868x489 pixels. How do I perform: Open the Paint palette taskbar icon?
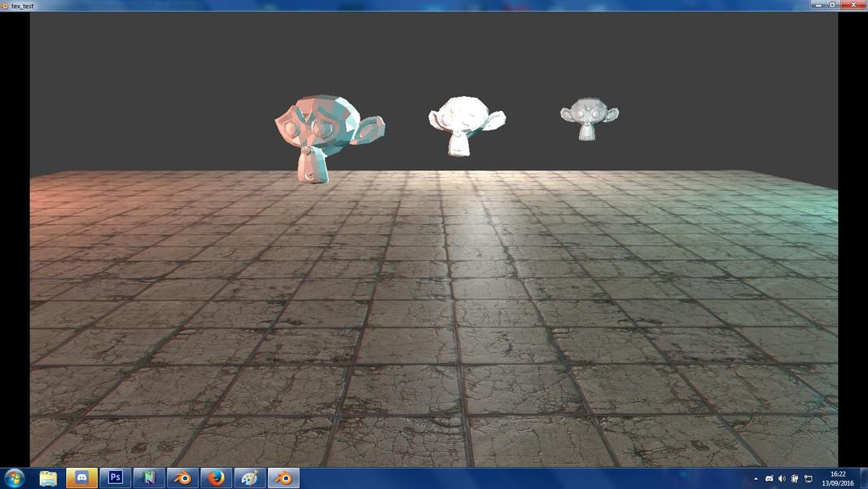coord(250,478)
